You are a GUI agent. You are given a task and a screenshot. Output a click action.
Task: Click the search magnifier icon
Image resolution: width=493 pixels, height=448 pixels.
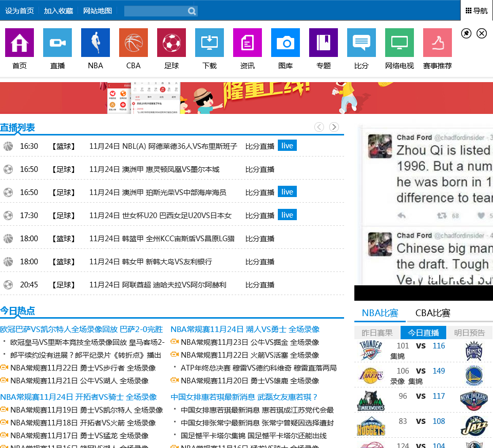[192, 11]
